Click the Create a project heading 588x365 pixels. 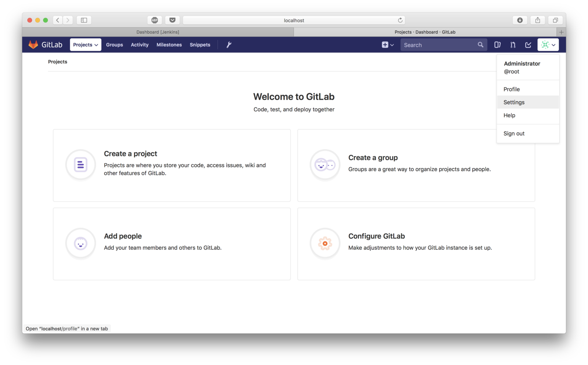[x=130, y=154]
